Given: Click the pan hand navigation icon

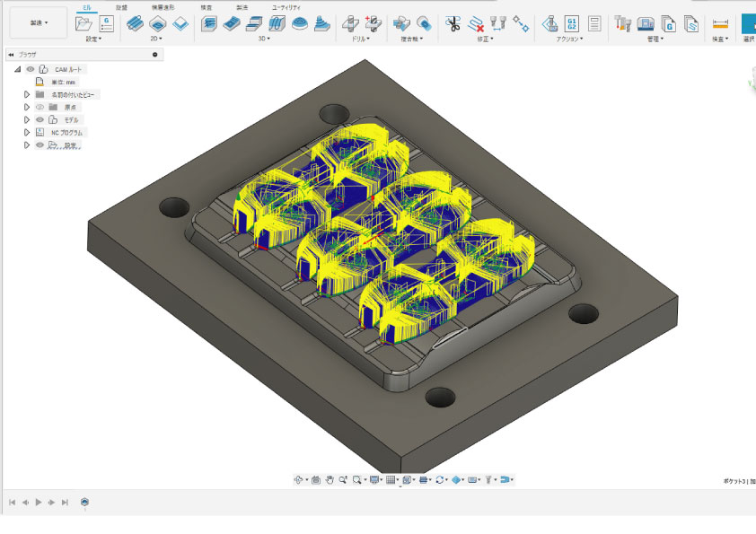Looking at the screenshot, I should [x=330, y=479].
